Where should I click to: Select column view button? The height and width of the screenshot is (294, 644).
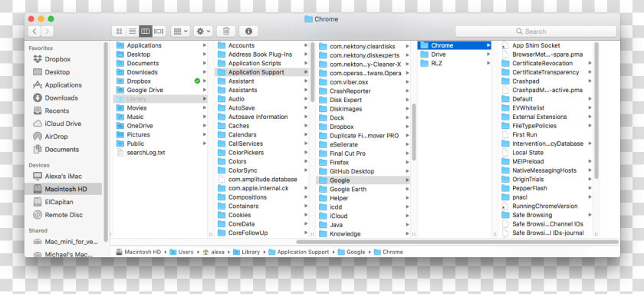[146, 31]
